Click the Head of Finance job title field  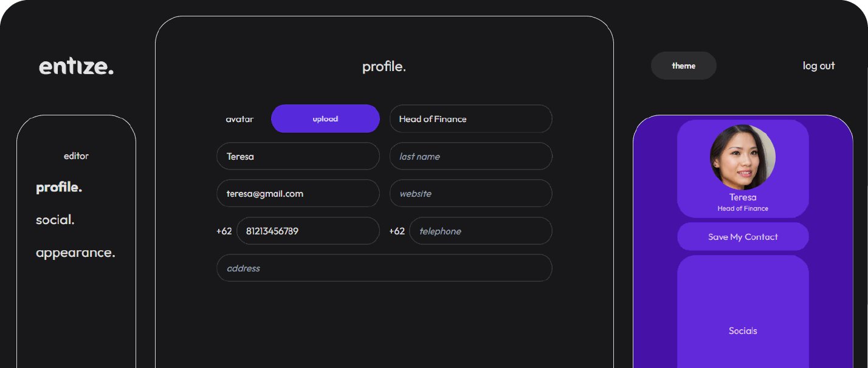point(470,119)
